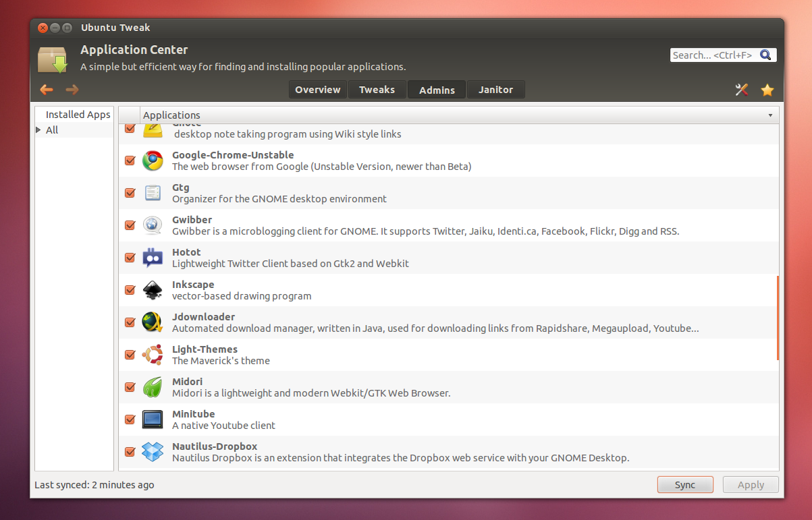This screenshot has width=812, height=520.
Task: Uncheck the Gwibber checkbox
Action: (x=130, y=225)
